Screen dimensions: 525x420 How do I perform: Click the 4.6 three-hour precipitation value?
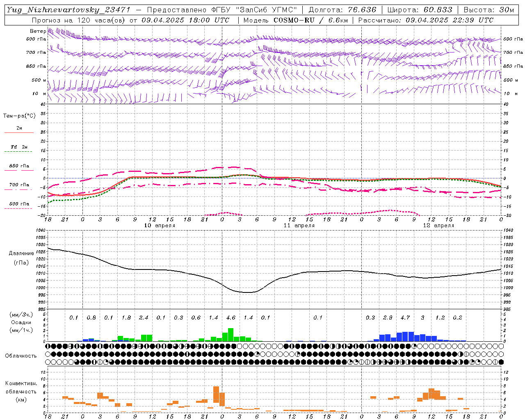click(231, 317)
